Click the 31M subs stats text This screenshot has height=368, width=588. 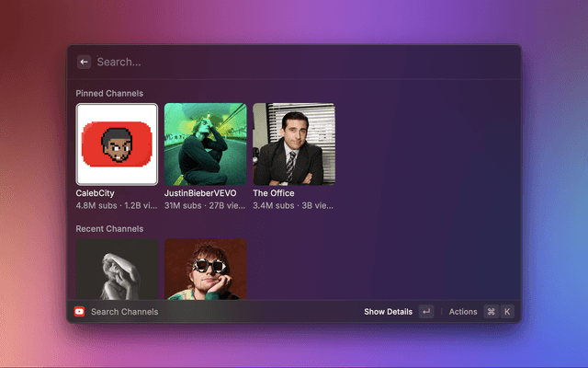coord(182,206)
